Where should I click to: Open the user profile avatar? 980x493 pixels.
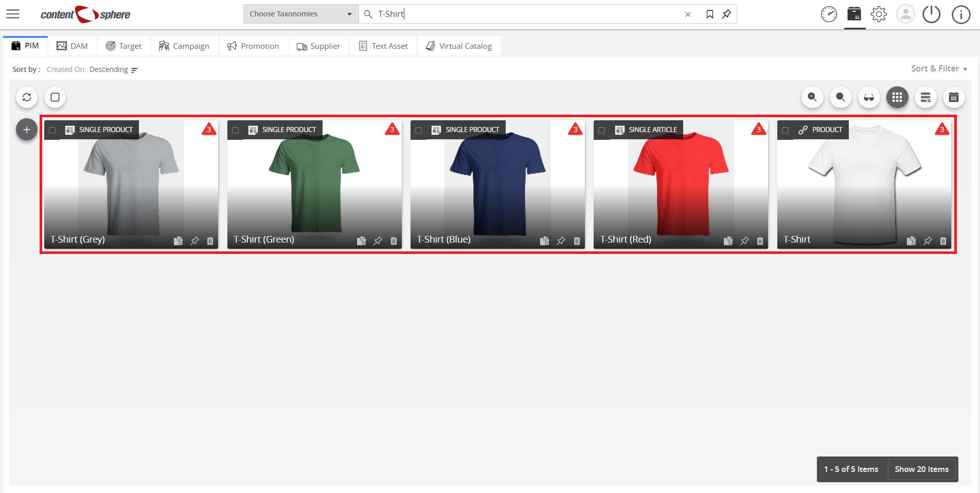[905, 14]
